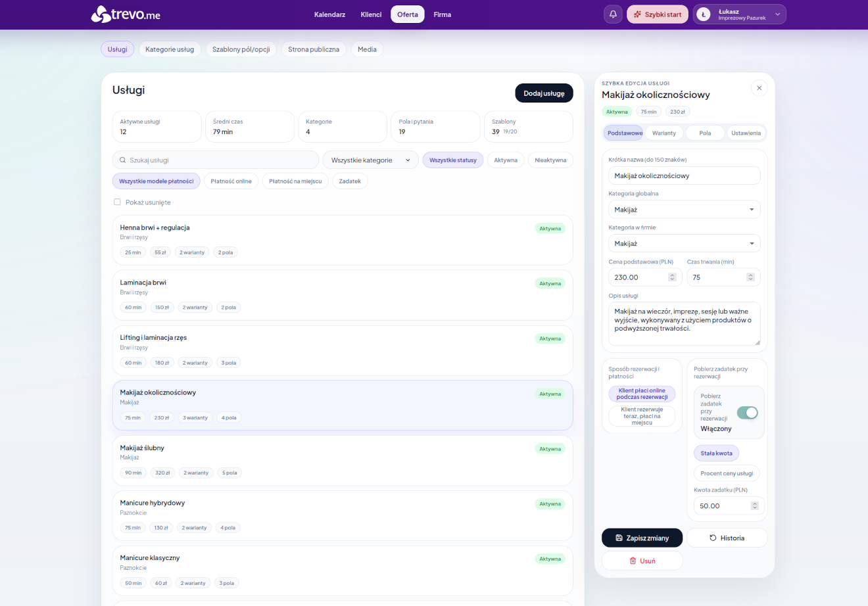Viewport: 868px width, 606px height.
Task: Expand the user account menu chevron
Action: click(777, 14)
